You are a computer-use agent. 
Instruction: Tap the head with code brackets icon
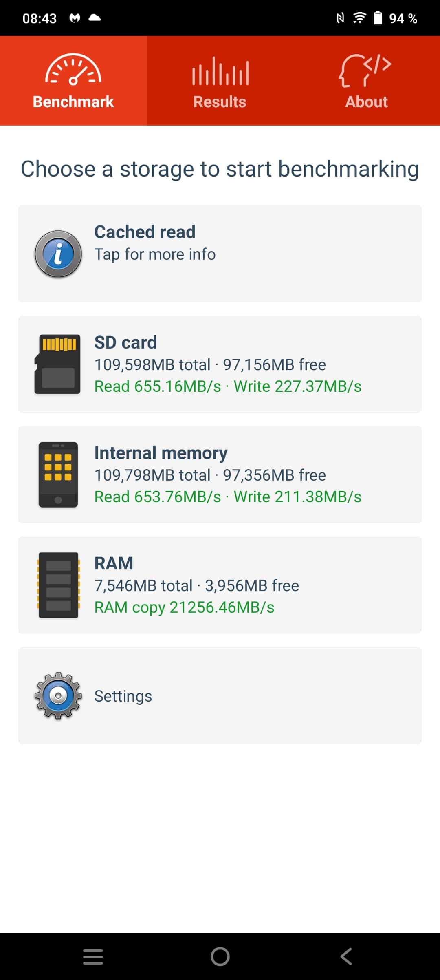tap(365, 71)
